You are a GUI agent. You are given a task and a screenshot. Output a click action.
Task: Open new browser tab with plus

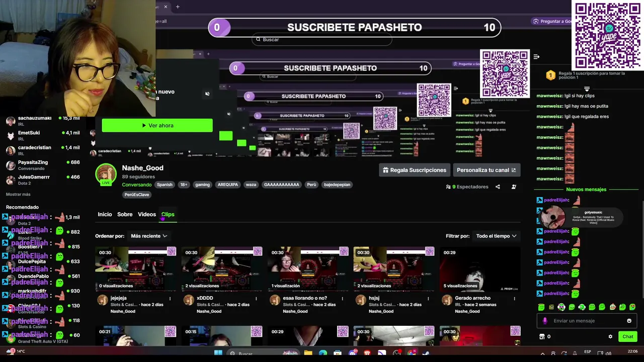point(178,7)
